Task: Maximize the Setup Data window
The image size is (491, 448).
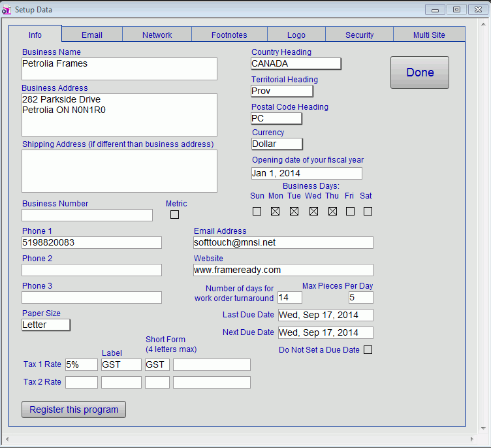Action: tap(456, 10)
